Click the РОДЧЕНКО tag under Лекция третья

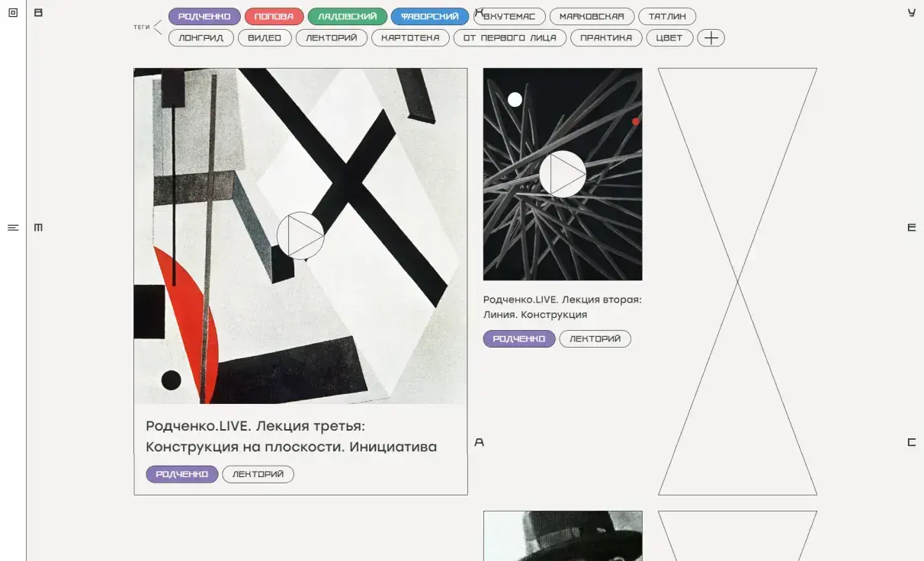[182, 474]
